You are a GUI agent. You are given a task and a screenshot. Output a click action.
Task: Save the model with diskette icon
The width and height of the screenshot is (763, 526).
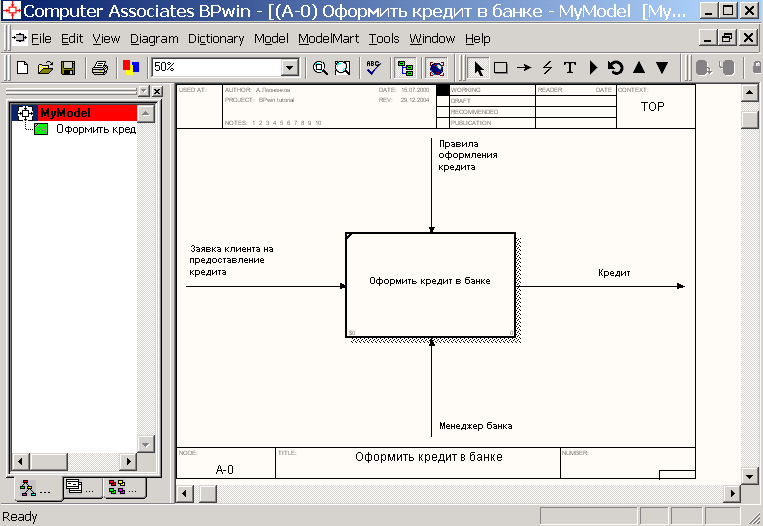click(x=68, y=68)
